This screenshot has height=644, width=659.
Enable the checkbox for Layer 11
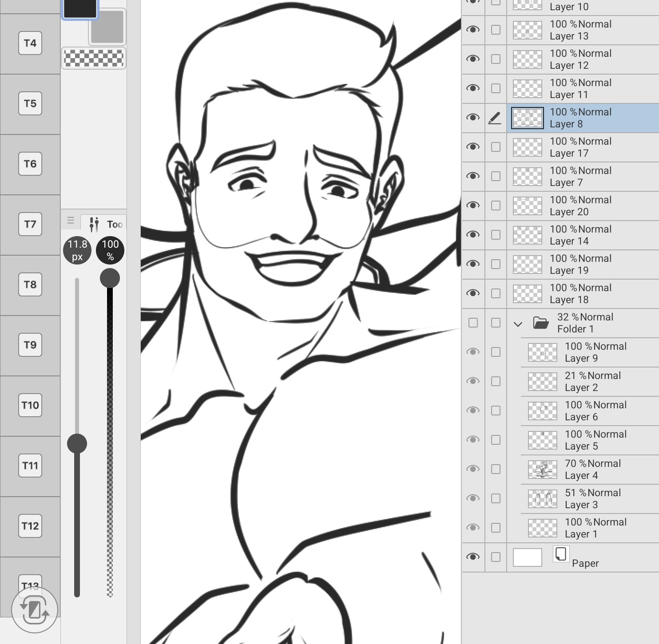click(496, 88)
